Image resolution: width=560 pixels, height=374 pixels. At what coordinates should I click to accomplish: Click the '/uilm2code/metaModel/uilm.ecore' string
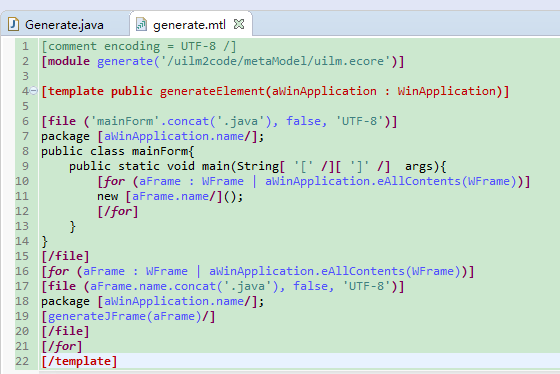(x=275, y=61)
